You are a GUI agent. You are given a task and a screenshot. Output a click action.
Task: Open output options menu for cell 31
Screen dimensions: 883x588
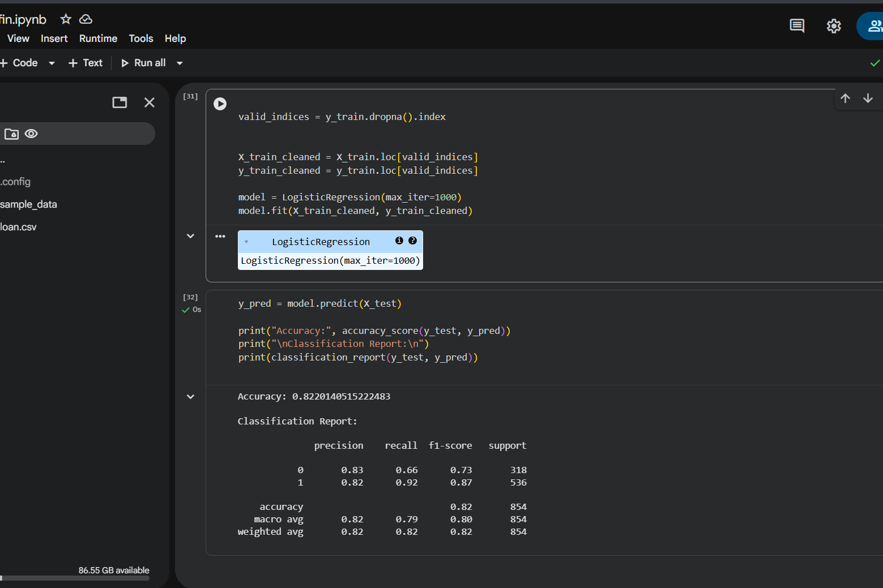pyautogui.click(x=220, y=236)
